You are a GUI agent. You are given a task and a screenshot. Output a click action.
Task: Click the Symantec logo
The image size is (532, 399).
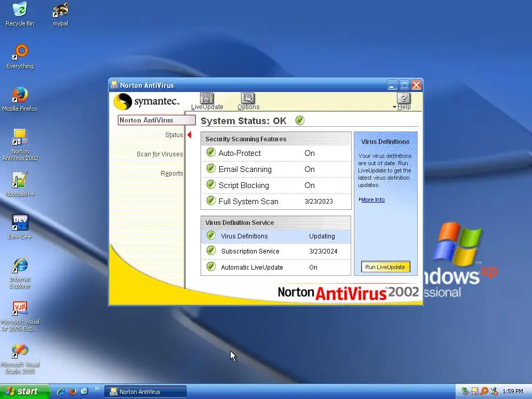146,101
